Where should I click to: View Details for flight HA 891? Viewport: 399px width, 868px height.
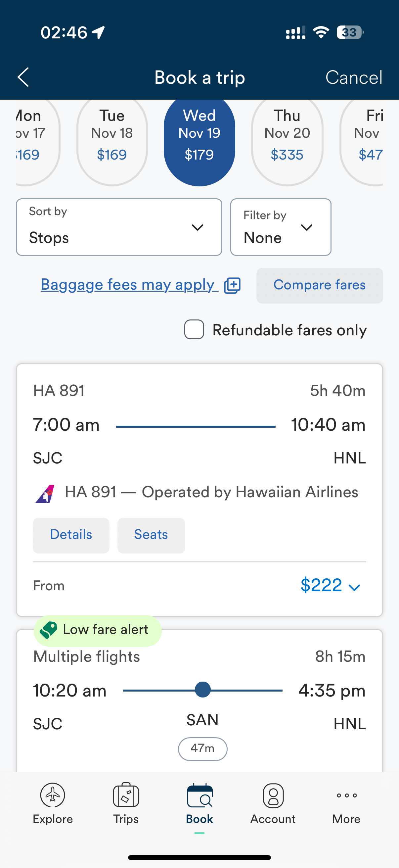click(x=71, y=535)
